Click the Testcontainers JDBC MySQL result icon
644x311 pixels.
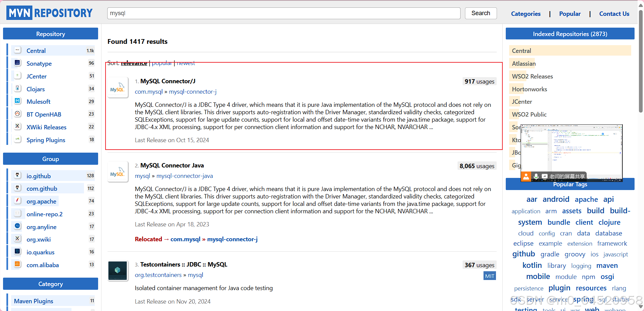[118, 271]
